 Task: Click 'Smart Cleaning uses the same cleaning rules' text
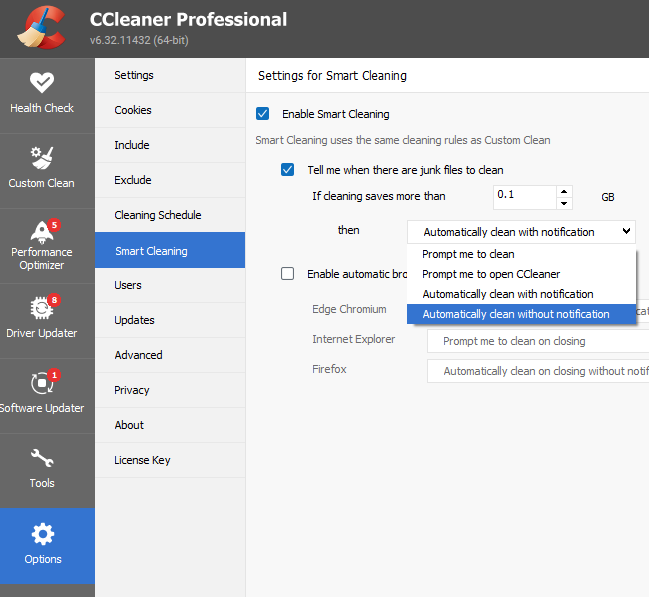[x=403, y=140]
